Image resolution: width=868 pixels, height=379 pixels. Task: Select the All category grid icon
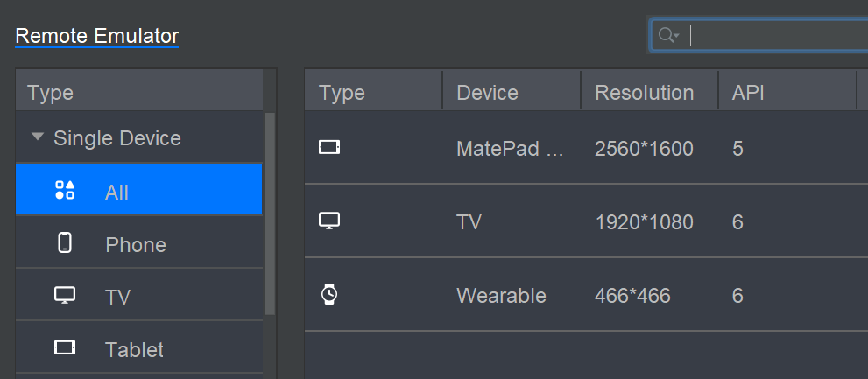point(65,190)
